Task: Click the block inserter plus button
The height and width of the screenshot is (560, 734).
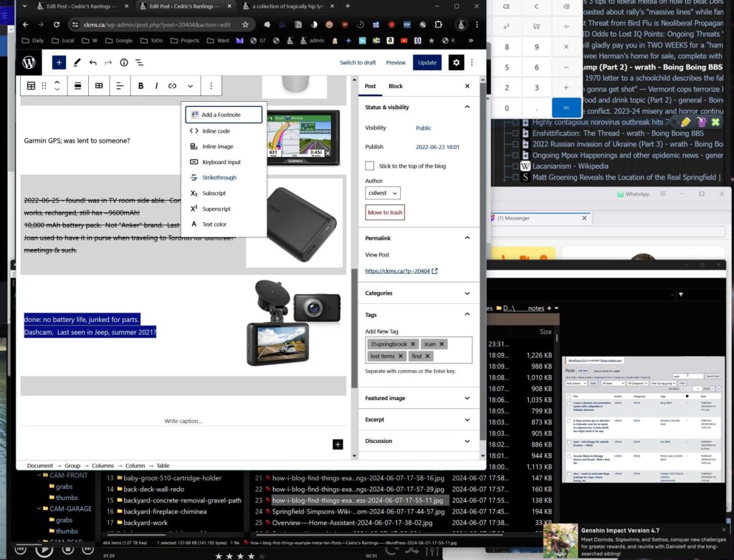Action: point(59,62)
